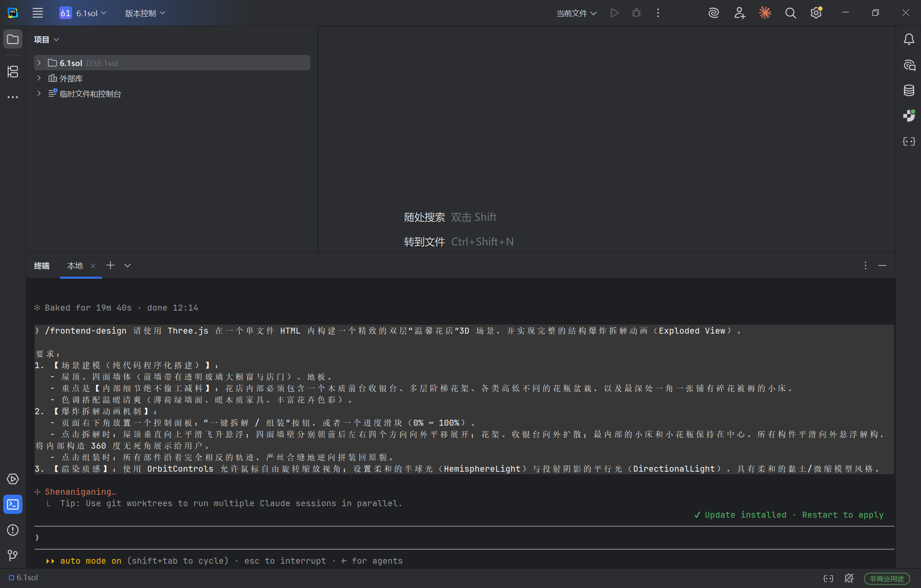Click the WebStorm logo icon
Screen dimensions: 921x588
coord(13,13)
